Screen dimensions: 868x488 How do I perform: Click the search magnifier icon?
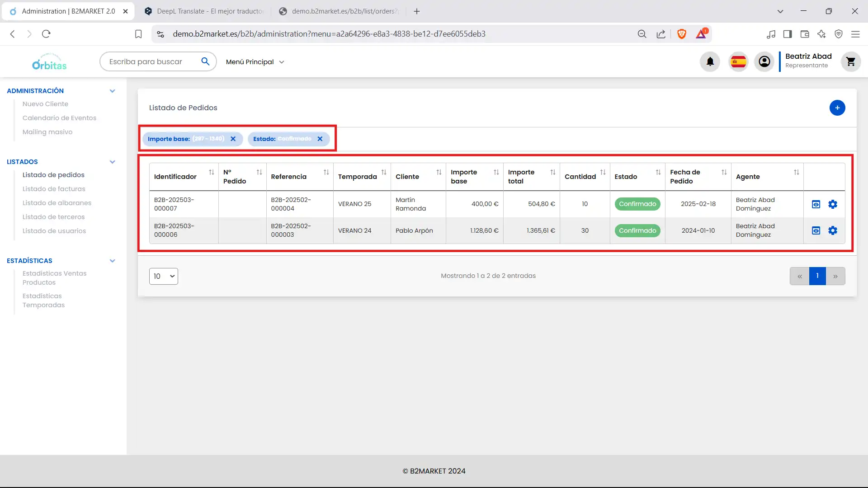coord(205,61)
